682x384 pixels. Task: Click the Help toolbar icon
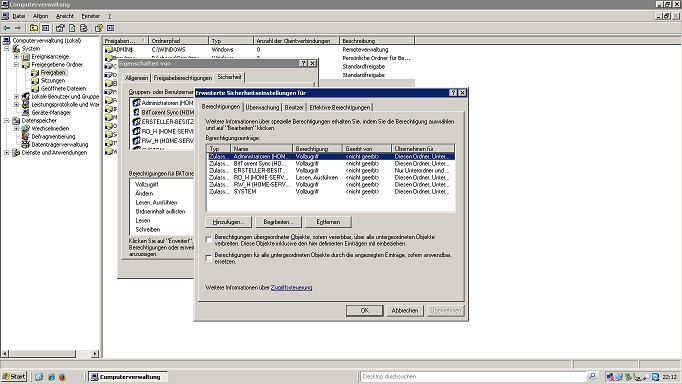tap(99, 28)
